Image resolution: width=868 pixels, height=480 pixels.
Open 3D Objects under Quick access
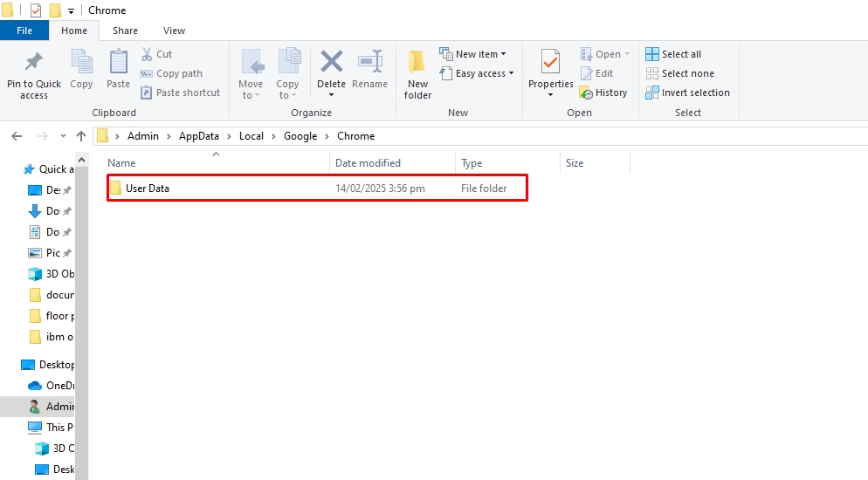click(51, 274)
